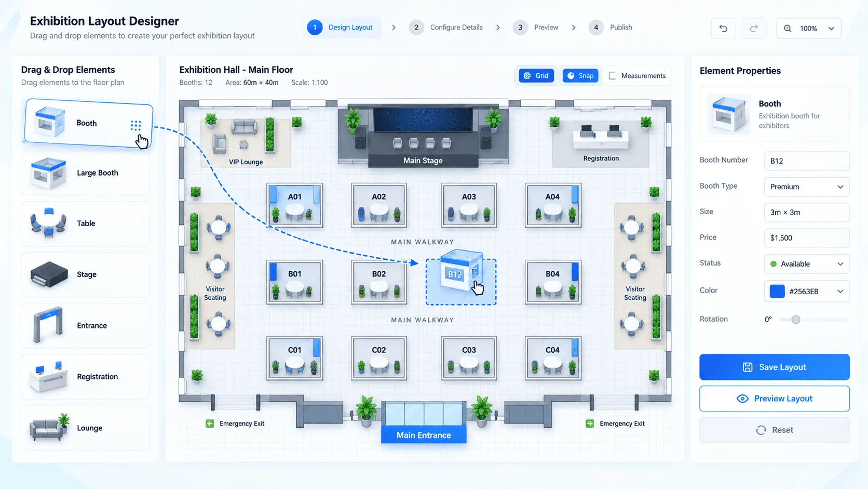
Task: Select the Stage element icon
Action: click(x=49, y=274)
